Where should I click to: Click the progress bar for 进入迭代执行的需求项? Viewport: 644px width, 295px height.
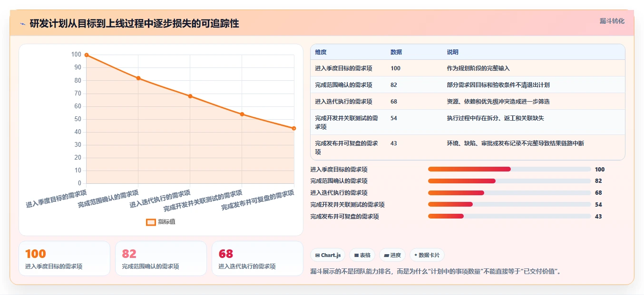click(x=509, y=193)
